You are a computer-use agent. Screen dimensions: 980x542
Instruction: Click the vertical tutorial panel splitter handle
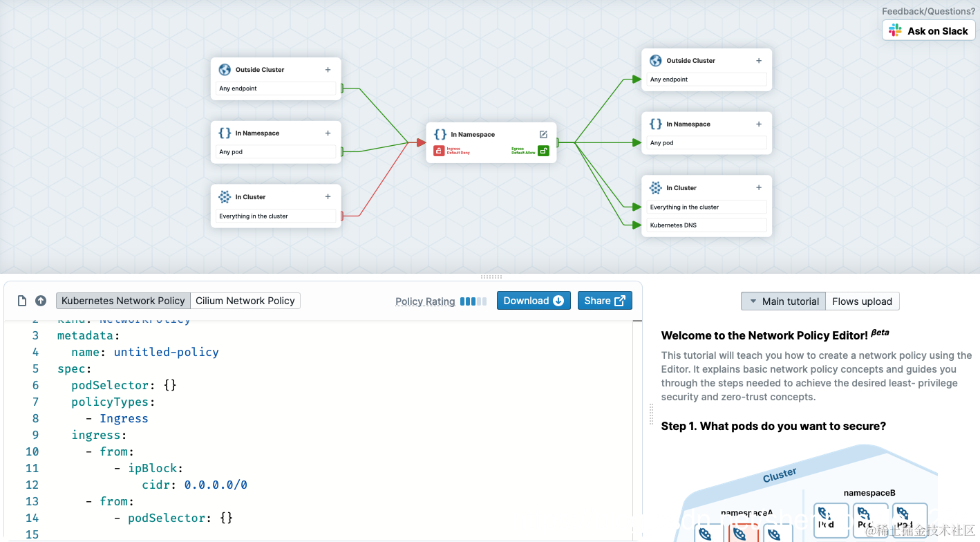(651, 414)
